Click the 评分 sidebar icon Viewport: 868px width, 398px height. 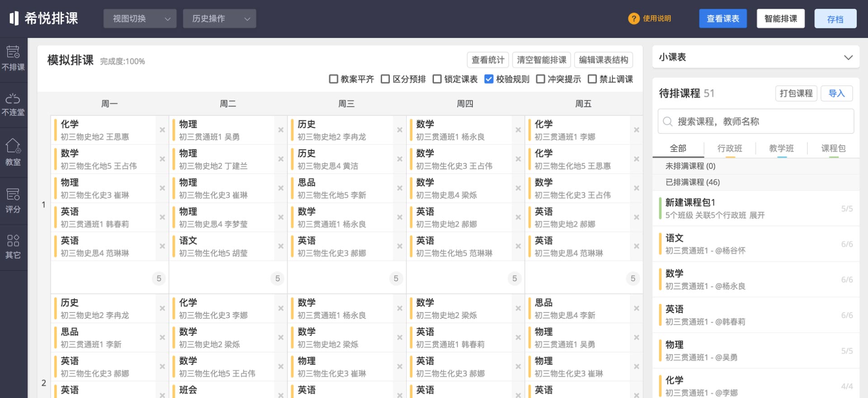coord(13,200)
